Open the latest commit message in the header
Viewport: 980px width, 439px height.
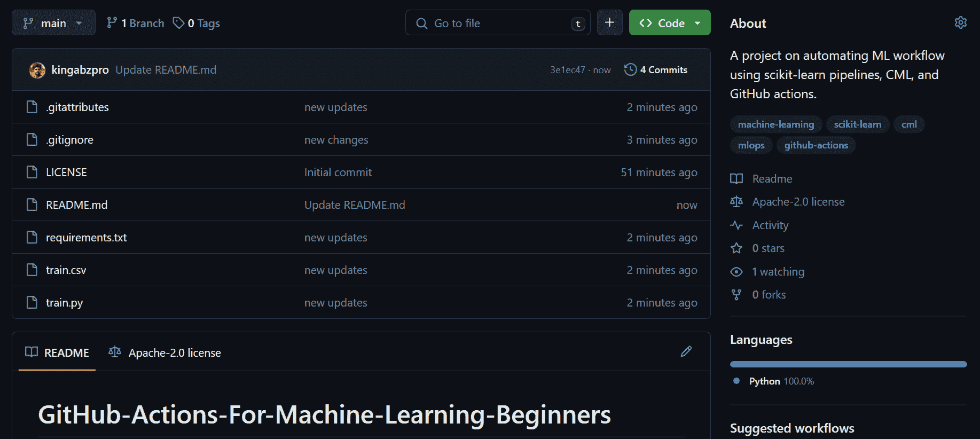(166, 70)
